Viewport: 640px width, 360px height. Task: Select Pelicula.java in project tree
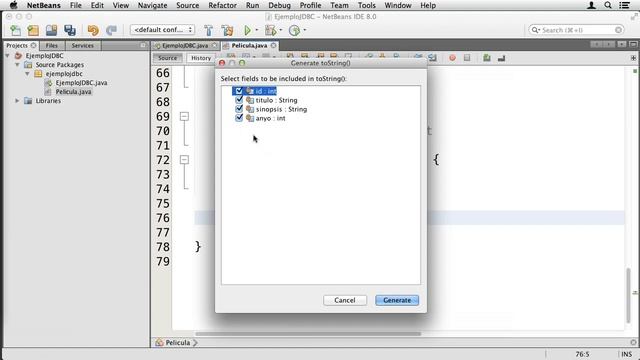73,91
